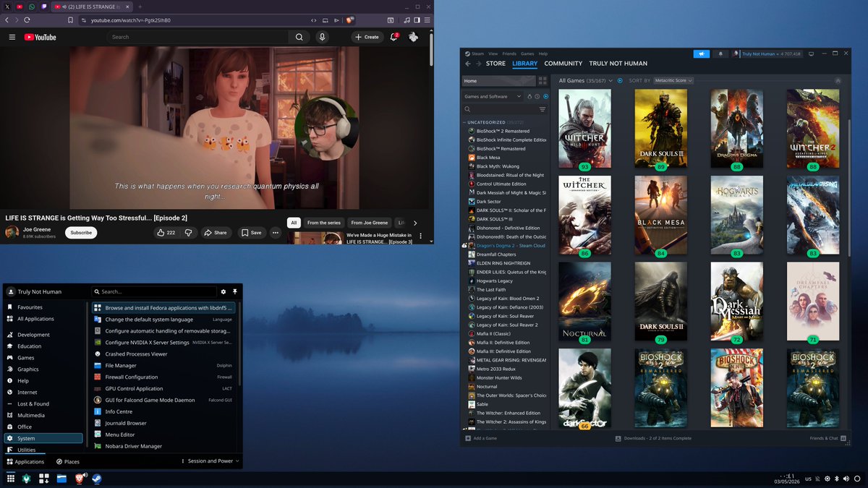Click the YouTube Create button
This screenshot has width=868, height=488.
(367, 37)
